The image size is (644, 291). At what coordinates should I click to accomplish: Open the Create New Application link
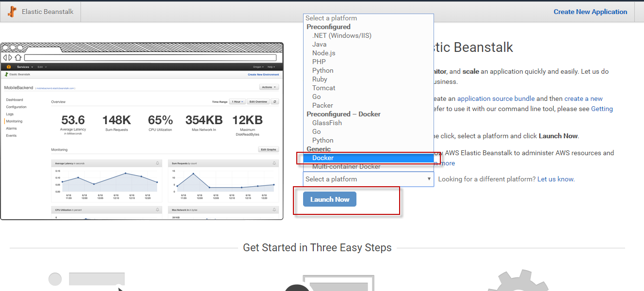click(x=590, y=12)
